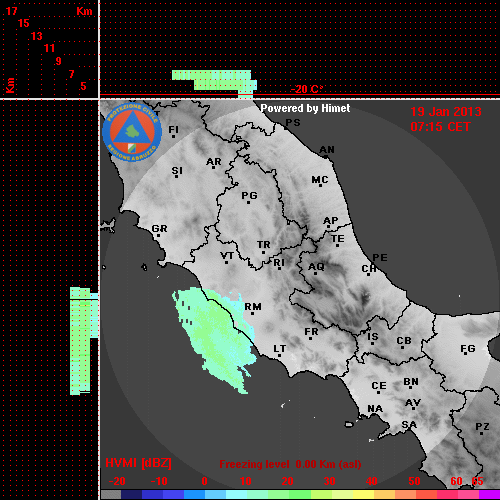Click the AQ city label
This screenshot has height=500, width=500.
(x=316, y=267)
